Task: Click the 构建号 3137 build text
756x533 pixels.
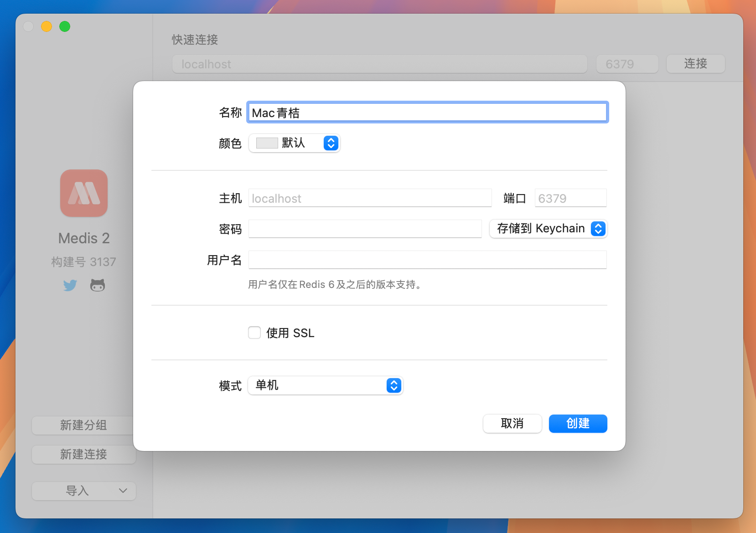Action: coord(84,262)
